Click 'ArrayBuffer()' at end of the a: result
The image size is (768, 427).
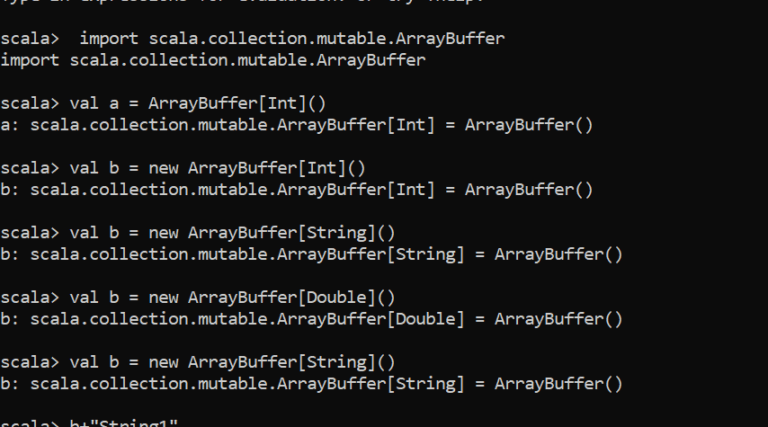[529, 125]
